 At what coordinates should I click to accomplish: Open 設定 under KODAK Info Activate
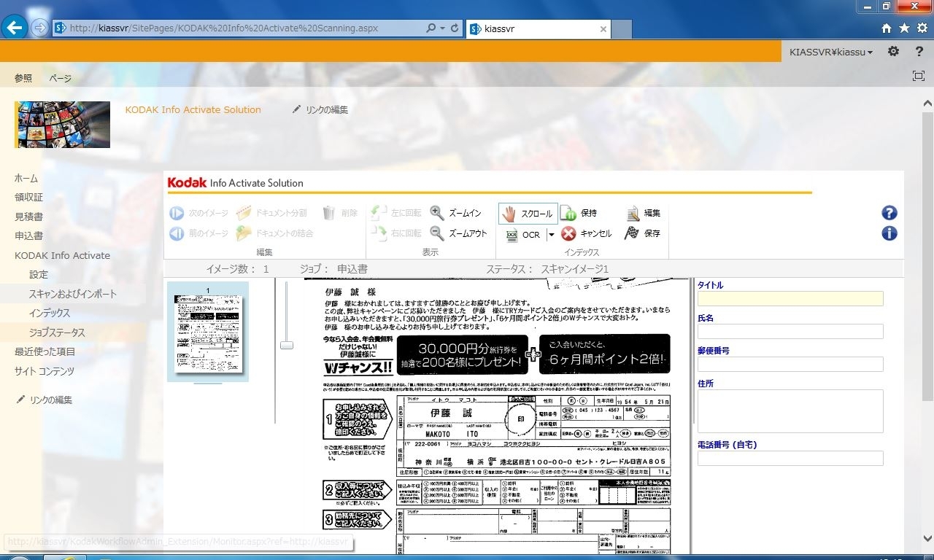tap(39, 274)
